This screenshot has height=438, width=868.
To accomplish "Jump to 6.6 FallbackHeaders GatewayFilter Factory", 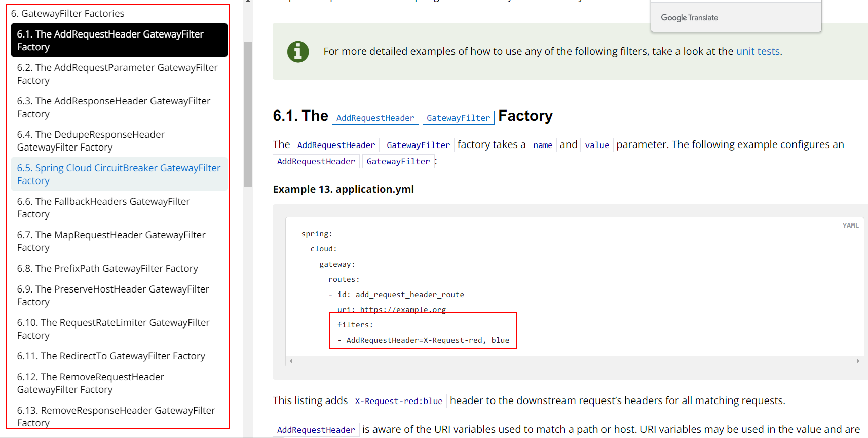I will [x=119, y=207].
